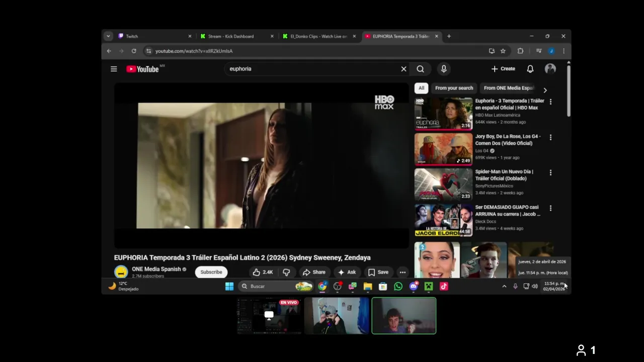Image resolution: width=644 pixels, height=362 pixels.
Task: Open TikTok from the taskbar
Action: 443,286
